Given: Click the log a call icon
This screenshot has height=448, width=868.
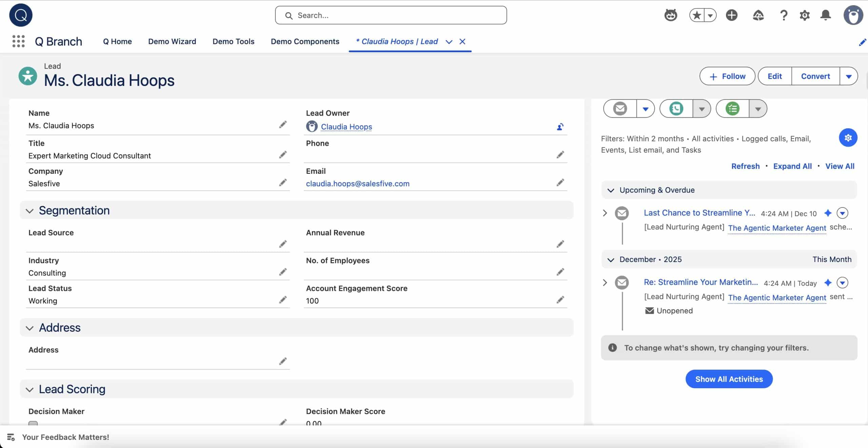Looking at the screenshot, I should (x=676, y=109).
